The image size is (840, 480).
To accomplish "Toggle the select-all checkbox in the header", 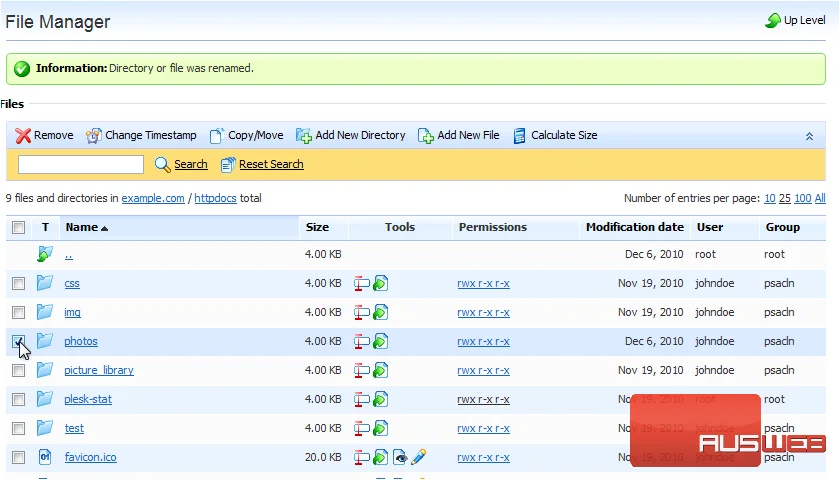I will [19, 228].
